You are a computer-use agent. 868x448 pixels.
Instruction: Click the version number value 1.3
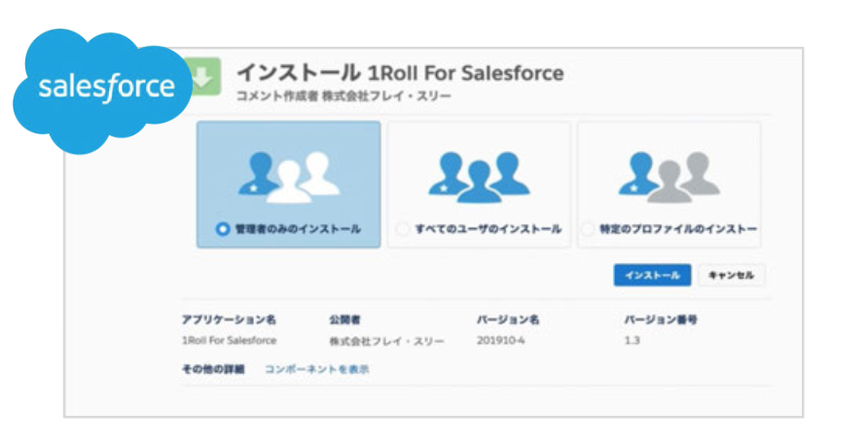tap(633, 341)
